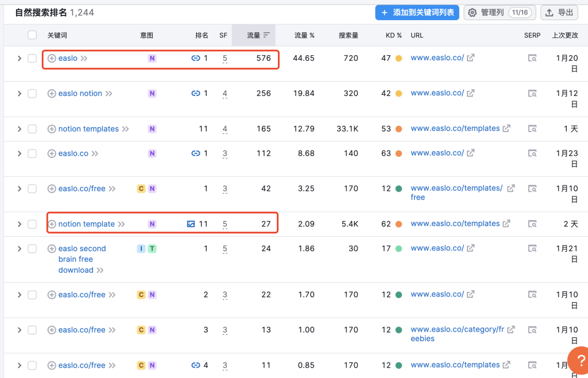Expand the notion template row chevron
This screenshot has width=588, height=378.
click(x=20, y=224)
